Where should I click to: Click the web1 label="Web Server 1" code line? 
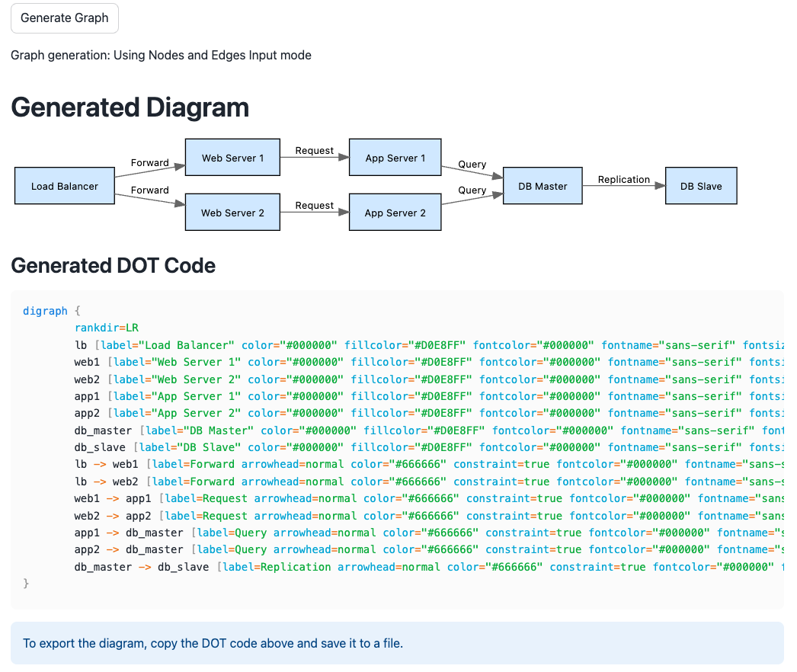point(429,362)
